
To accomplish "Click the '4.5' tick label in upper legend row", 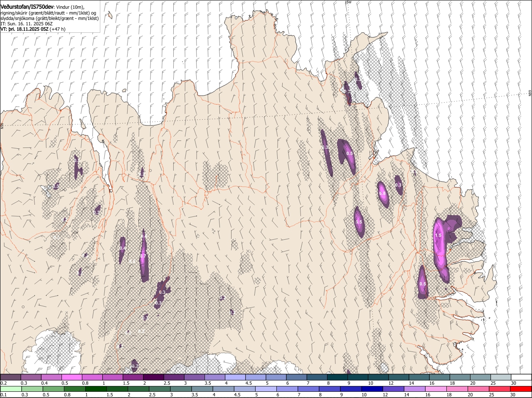I will 249,383.
